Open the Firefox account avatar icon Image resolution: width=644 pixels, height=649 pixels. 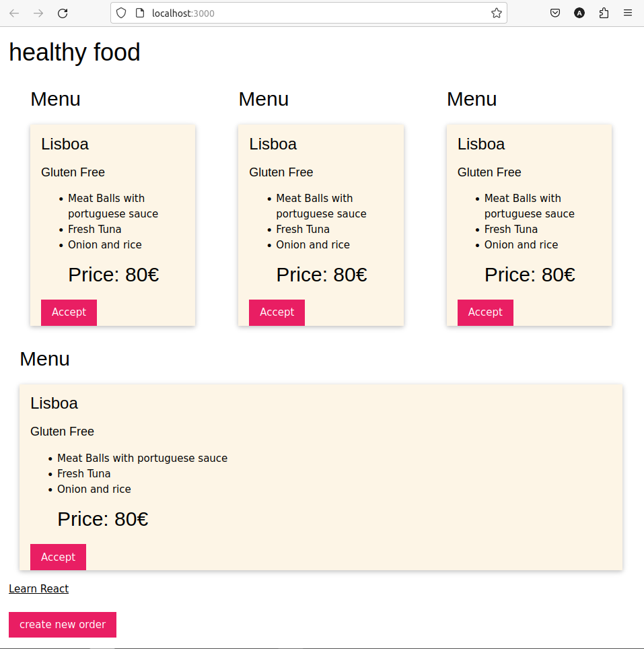(579, 13)
